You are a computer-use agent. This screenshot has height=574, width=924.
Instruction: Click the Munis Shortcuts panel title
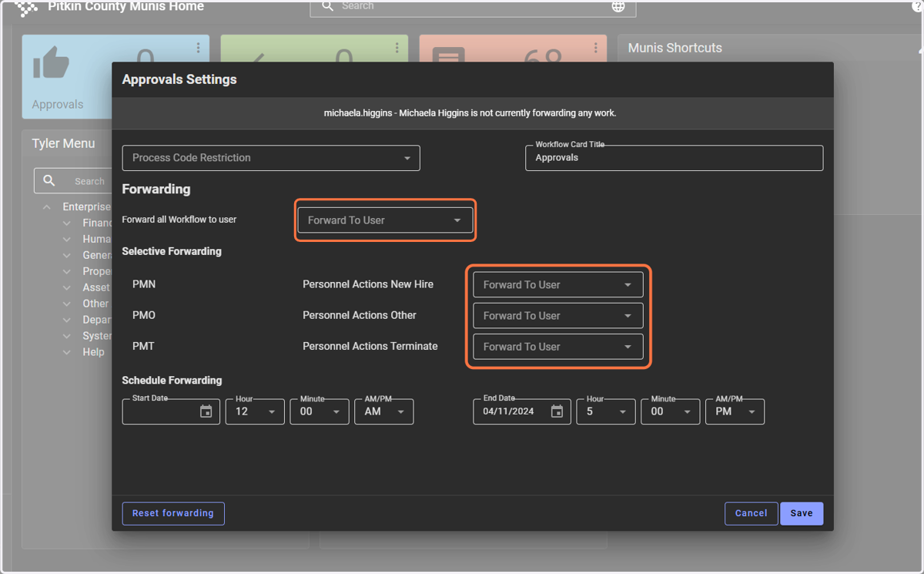[x=675, y=48]
